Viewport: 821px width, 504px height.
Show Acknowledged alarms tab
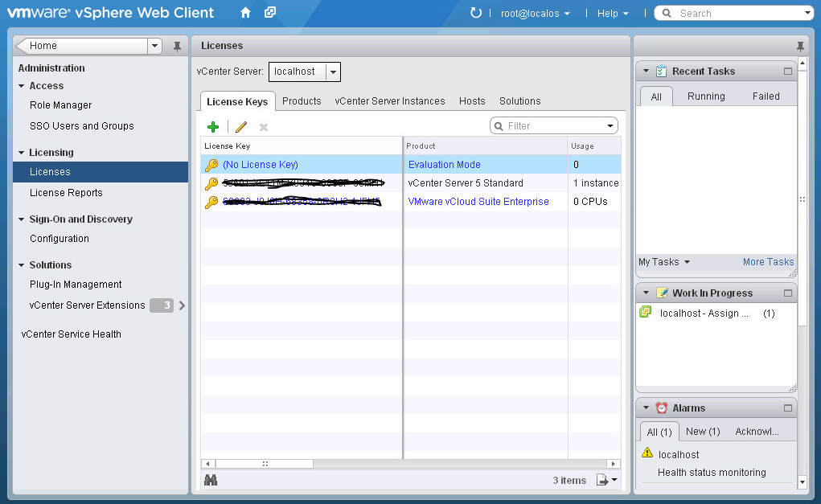point(757,431)
